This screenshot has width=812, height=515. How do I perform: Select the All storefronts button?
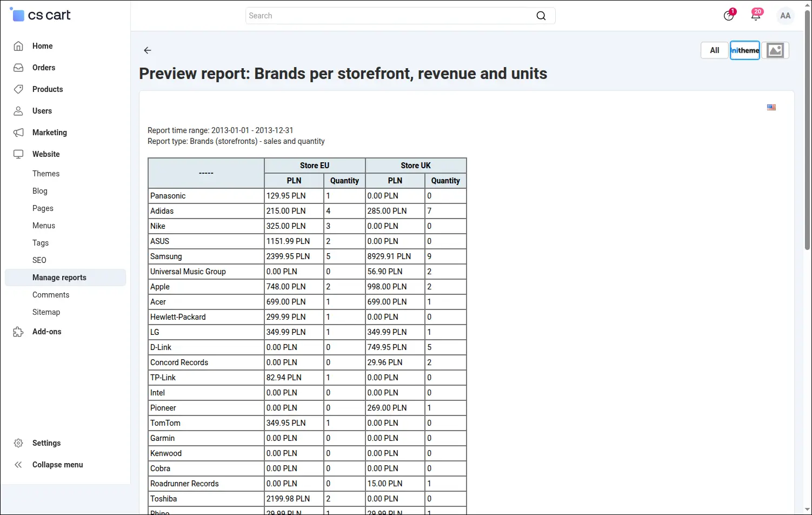tap(715, 50)
